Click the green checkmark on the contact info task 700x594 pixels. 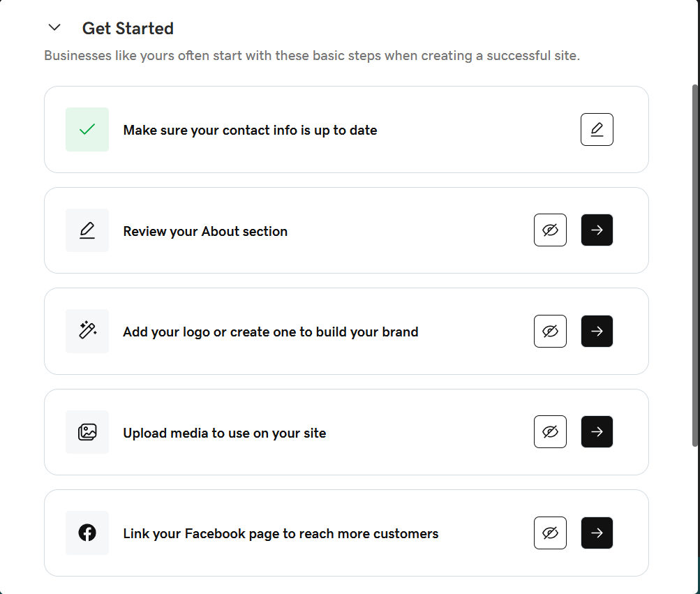tap(87, 129)
